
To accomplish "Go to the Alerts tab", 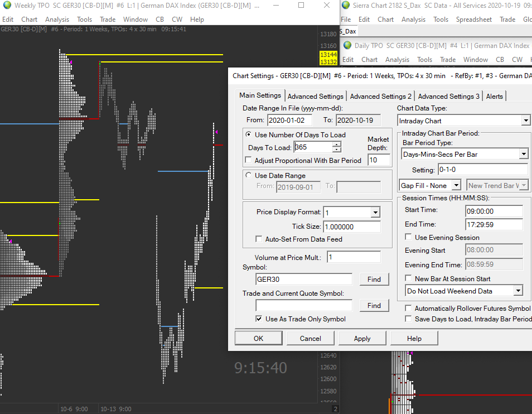I will 494,97.
